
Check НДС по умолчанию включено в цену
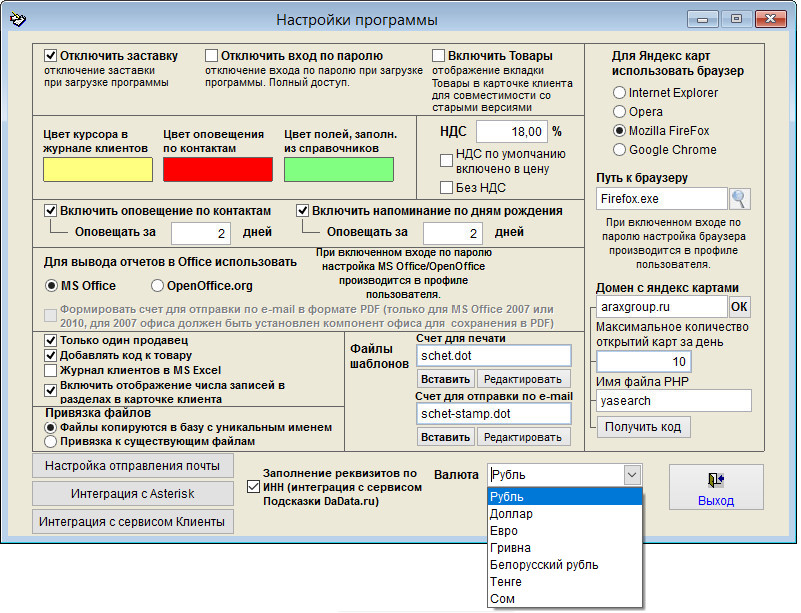click(x=446, y=160)
